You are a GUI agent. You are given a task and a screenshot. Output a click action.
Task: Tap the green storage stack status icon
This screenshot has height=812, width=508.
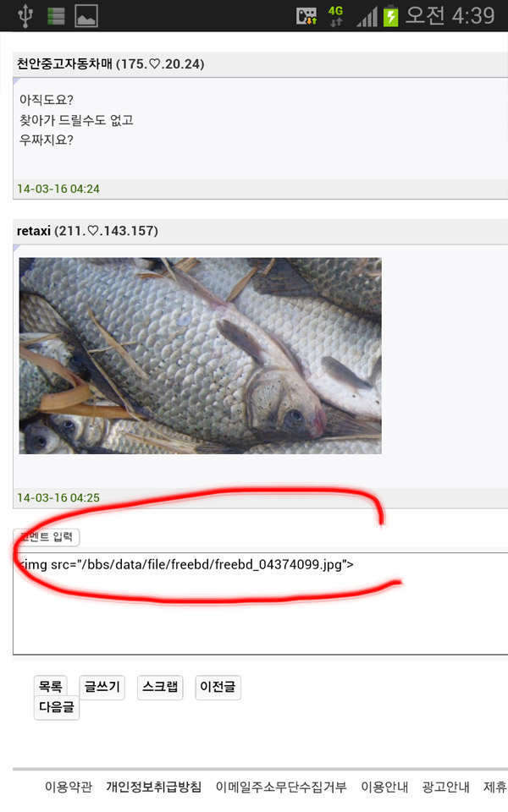point(56,16)
